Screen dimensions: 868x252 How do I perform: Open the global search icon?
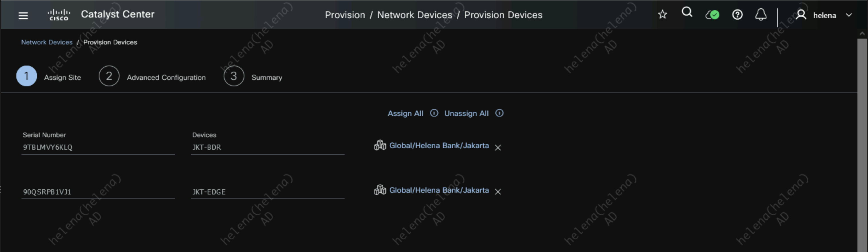tap(687, 13)
